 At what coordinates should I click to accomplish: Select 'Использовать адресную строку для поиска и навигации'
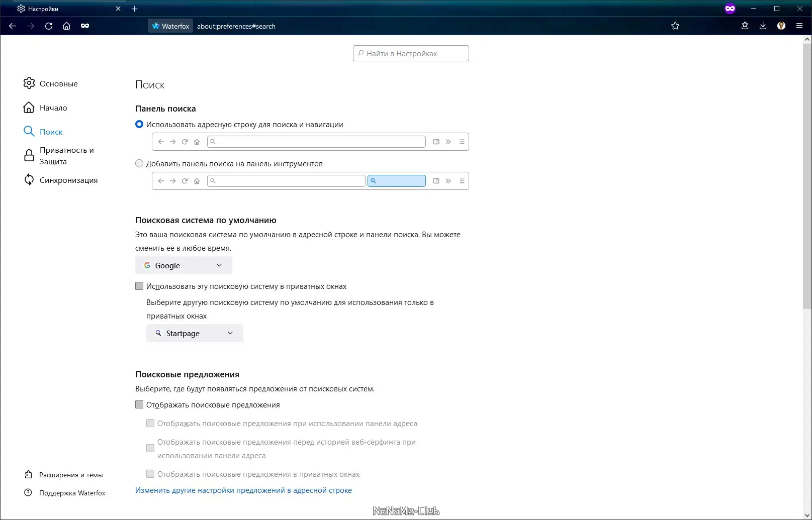(139, 124)
